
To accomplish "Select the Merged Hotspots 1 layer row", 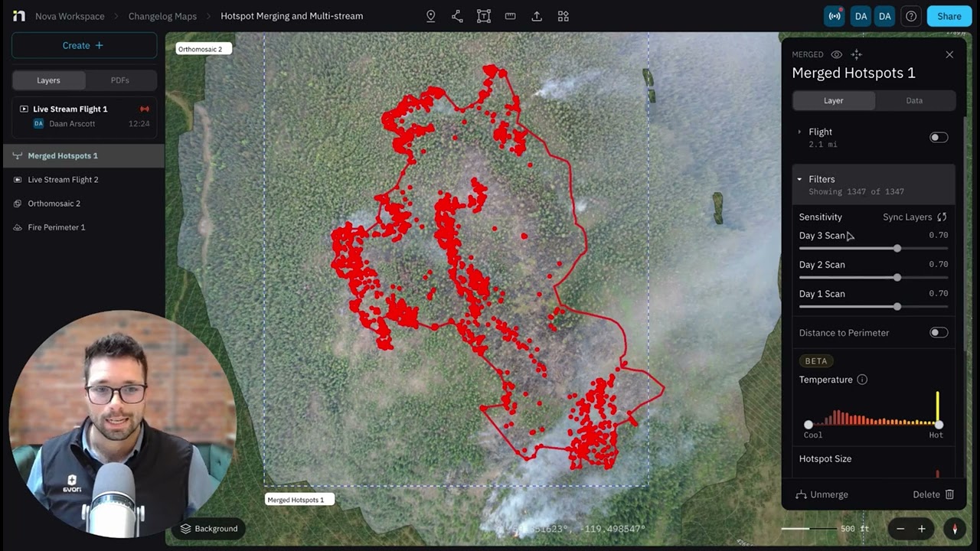I will click(x=83, y=155).
